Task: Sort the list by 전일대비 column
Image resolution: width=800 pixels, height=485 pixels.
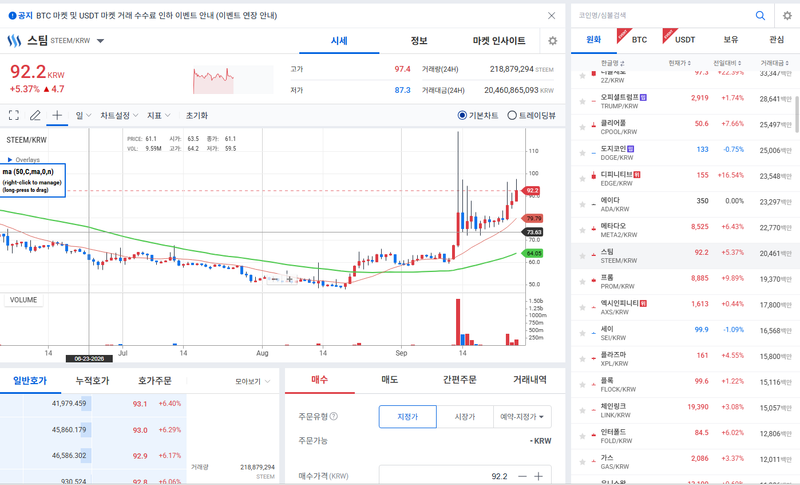Action: coord(727,63)
